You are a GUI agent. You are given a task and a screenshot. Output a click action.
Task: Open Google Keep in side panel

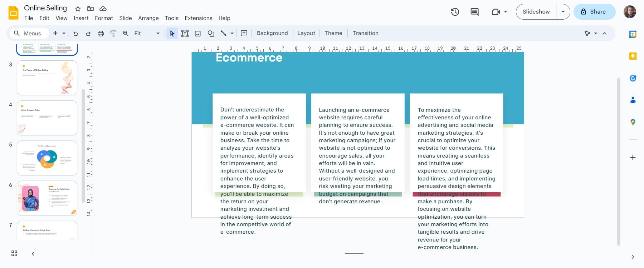click(633, 56)
